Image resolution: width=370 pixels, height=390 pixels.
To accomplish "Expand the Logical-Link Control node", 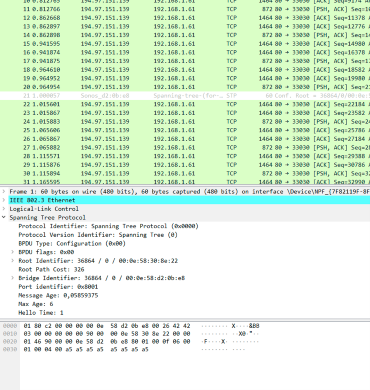I will tap(4, 209).
